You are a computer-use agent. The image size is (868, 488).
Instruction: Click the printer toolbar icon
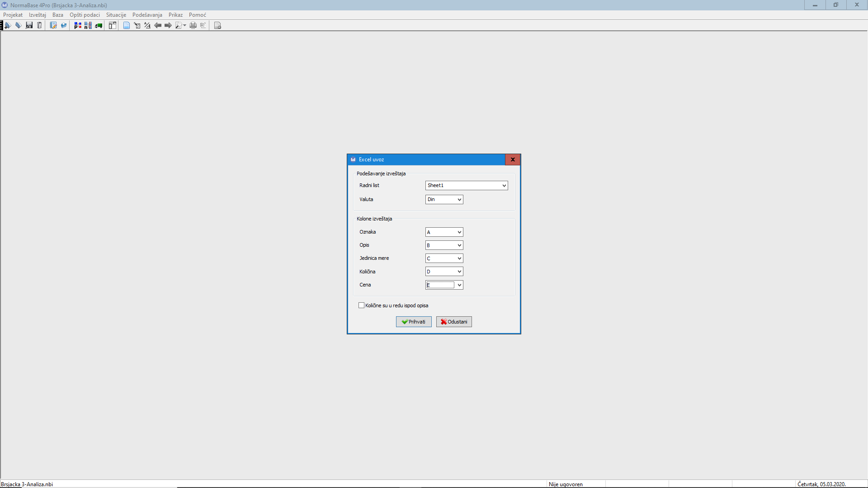[x=193, y=25]
